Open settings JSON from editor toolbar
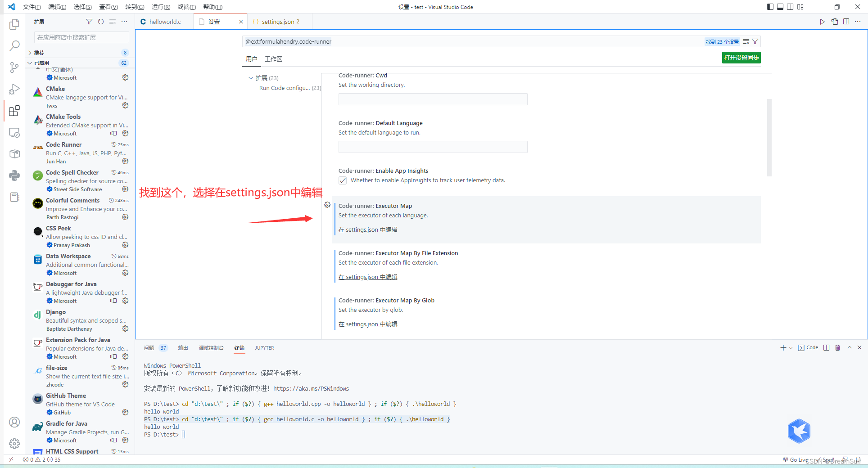 tap(835, 22)
